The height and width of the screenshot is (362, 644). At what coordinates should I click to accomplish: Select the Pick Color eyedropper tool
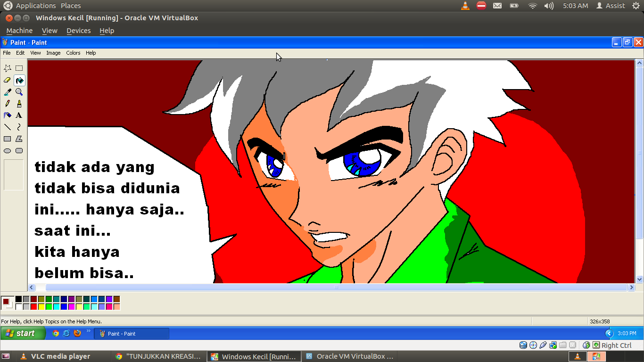8,92
